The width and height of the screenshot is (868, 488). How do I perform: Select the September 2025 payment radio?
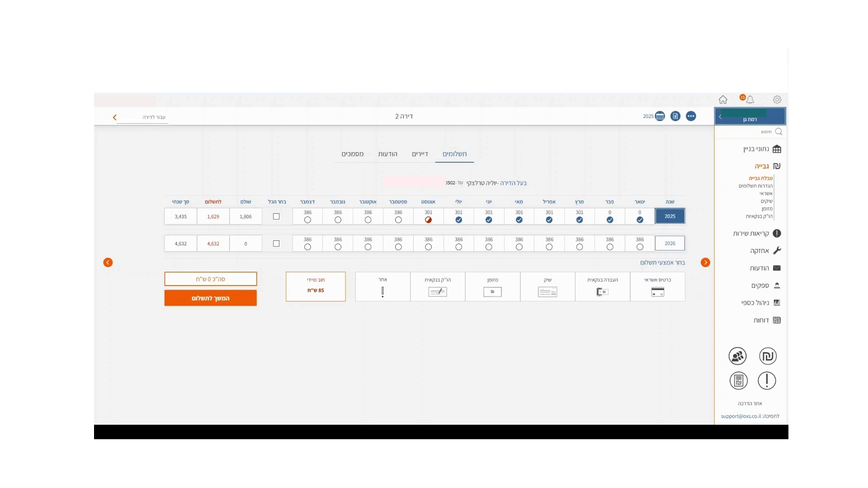click(398, 220)
